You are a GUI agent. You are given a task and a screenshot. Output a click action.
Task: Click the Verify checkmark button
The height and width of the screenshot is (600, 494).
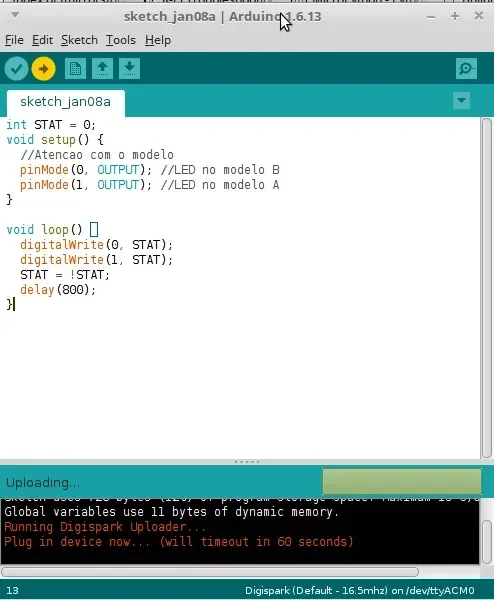coord(16,69)
